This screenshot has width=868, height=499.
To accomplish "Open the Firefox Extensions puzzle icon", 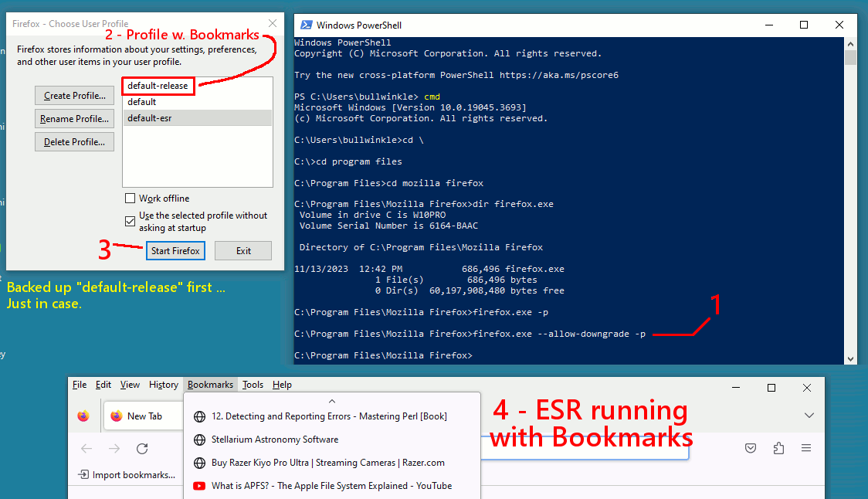I will coord(778,448).
